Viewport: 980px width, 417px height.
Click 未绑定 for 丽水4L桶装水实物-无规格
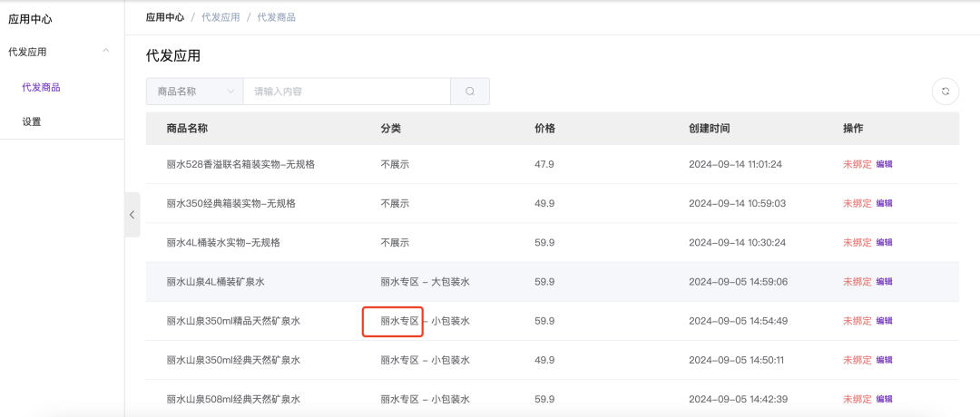tap(857, 242)
